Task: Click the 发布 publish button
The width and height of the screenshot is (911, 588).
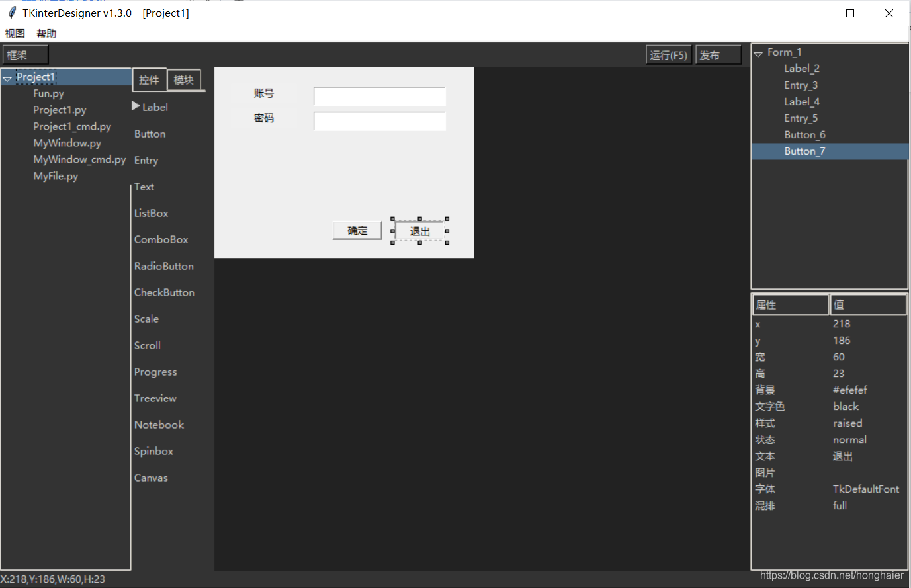Action: (x=718, y=55)
